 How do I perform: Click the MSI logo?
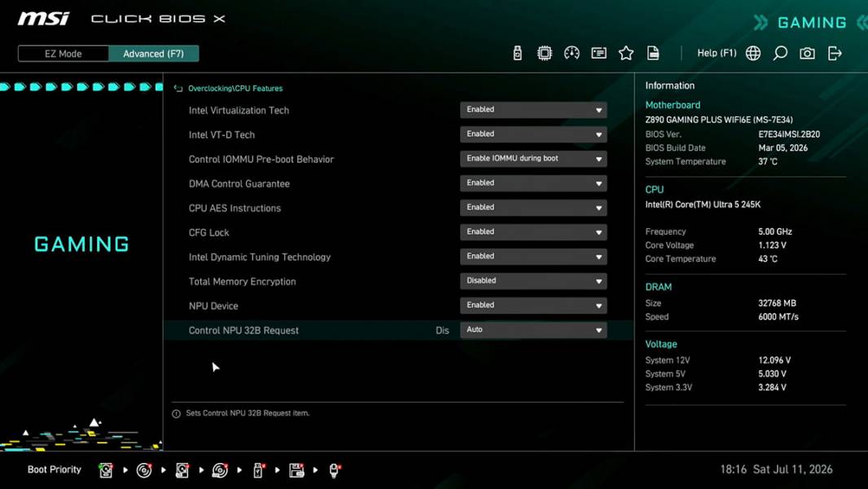coord(43,19)
